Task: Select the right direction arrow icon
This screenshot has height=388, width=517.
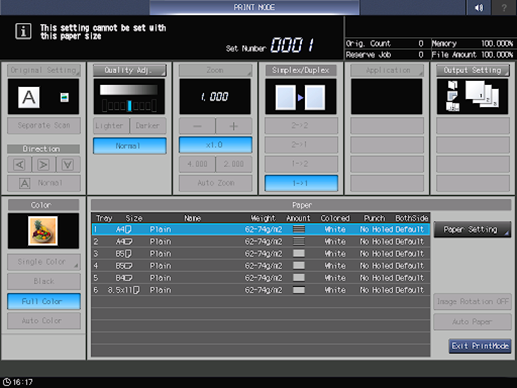Action: click(x=43, y=164)
